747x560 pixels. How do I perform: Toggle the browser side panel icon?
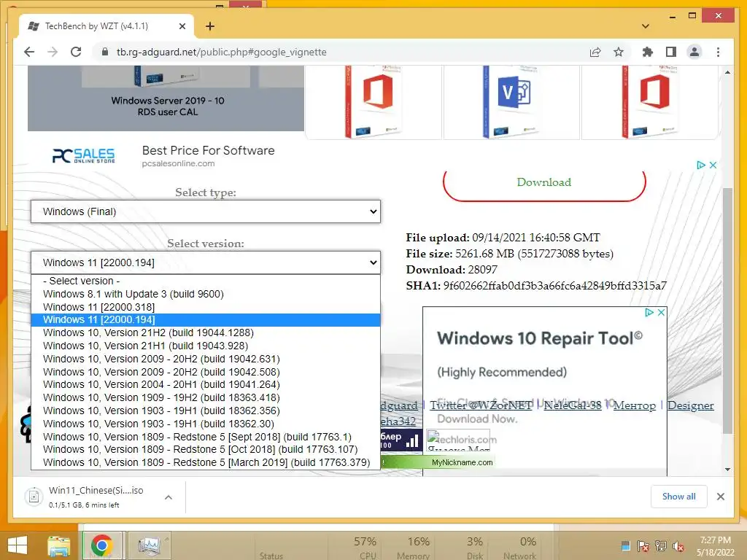coord(671,52)
